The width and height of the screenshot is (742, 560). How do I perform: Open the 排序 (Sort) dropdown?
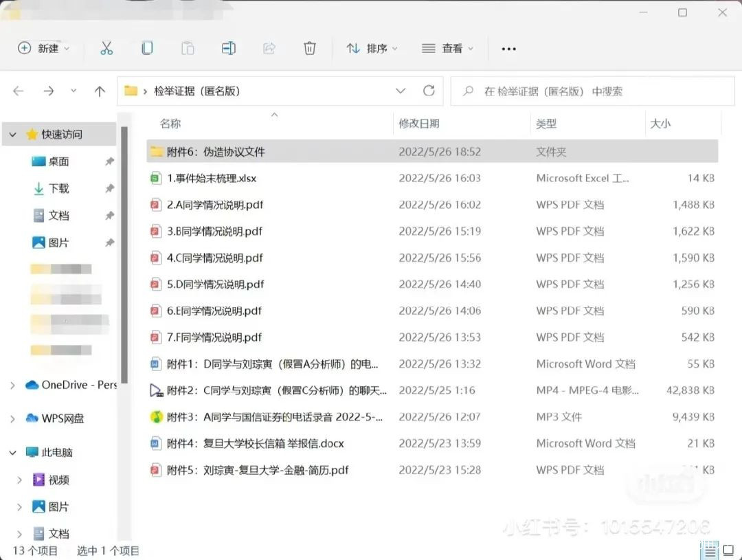(372, 48)
